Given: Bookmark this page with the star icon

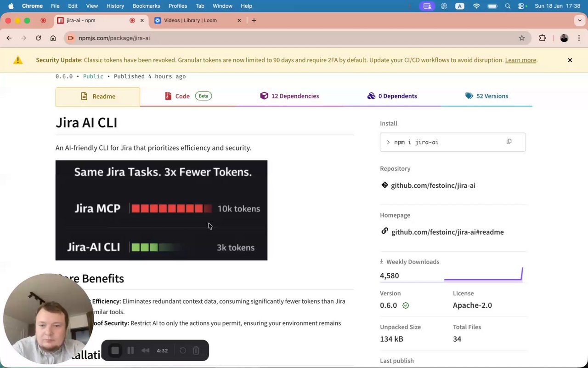Looking at the screenshot, I should pyautogui.click(x=522, y=38).
